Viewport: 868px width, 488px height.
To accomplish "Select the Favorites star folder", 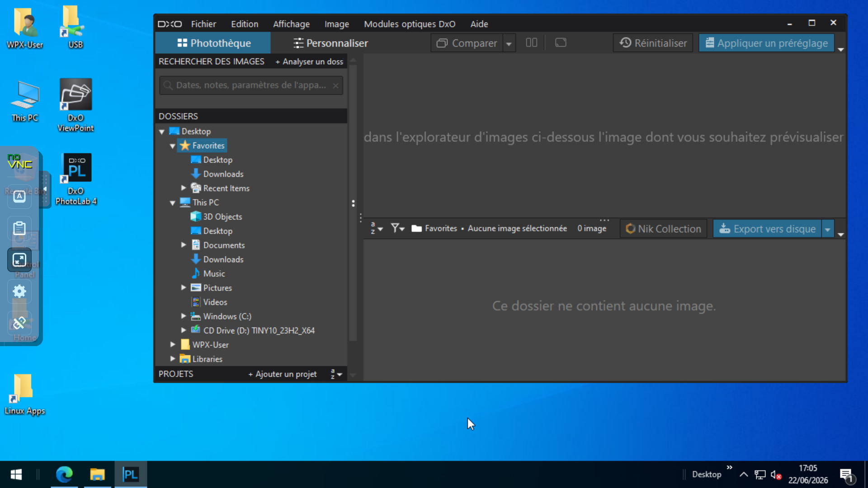I will pyautogui.click(x=202, y=145).
